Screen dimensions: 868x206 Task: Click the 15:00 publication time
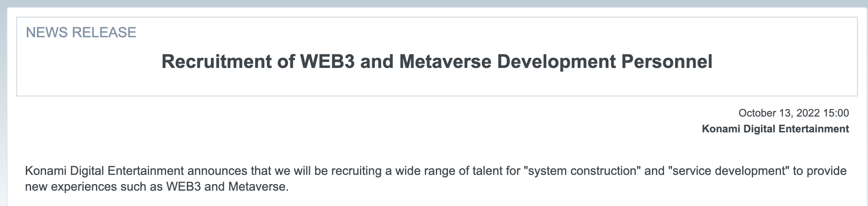(836, 113)
